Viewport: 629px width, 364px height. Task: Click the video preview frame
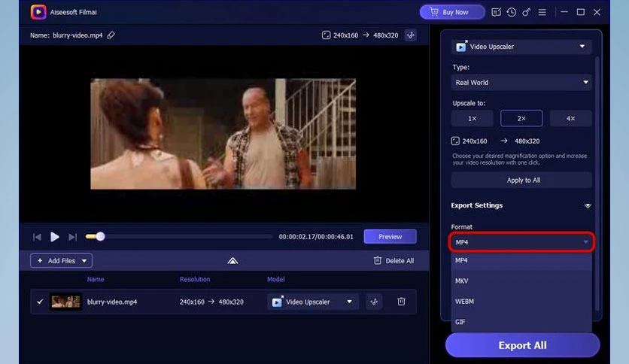tap(223, 134)
